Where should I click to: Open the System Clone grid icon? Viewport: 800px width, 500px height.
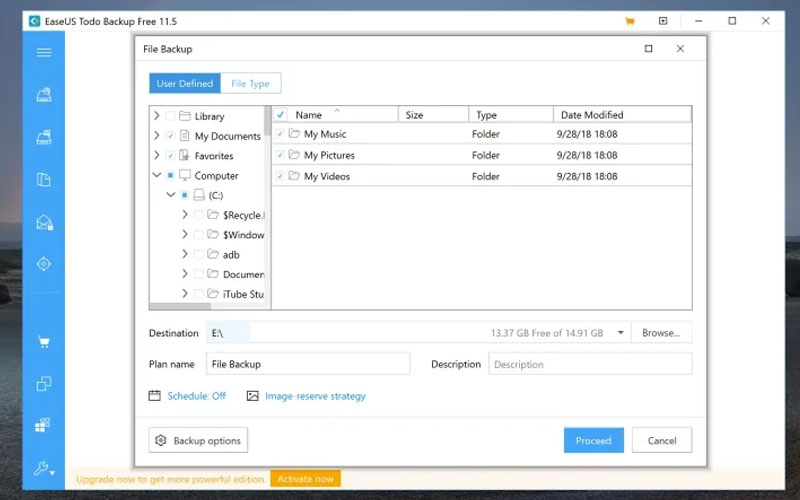pos(43,425)
